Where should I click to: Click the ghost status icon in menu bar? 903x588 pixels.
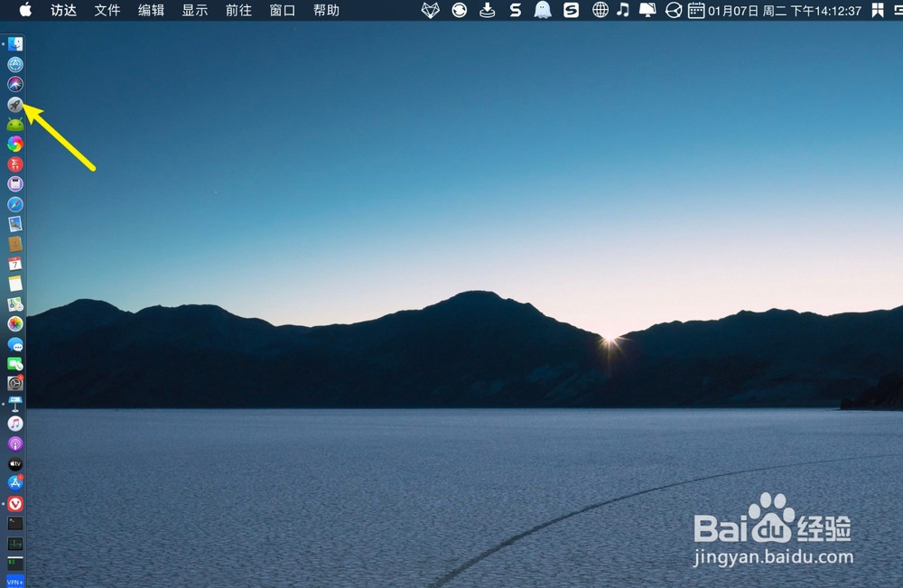(543, 10)
